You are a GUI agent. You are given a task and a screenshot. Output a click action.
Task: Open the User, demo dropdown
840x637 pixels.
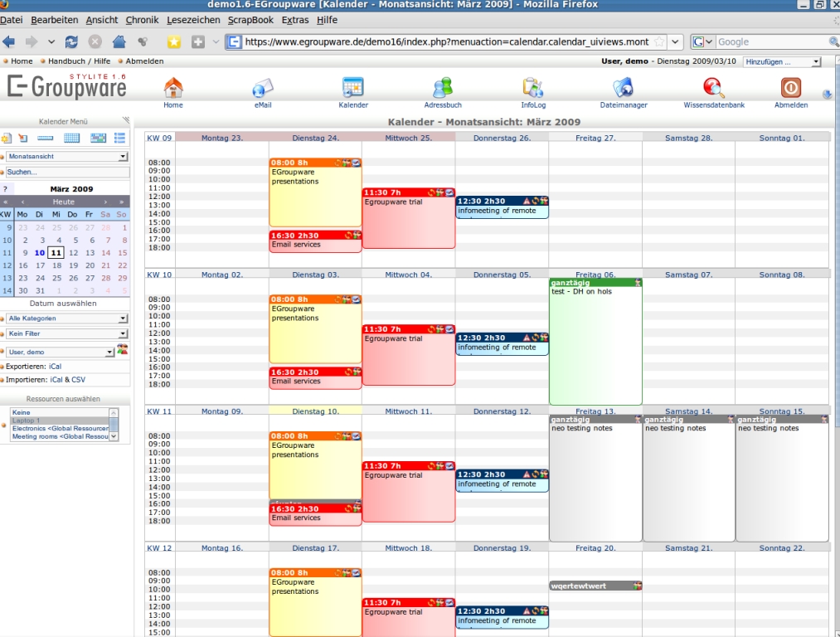pyautogui.click(x=61, y=352)
